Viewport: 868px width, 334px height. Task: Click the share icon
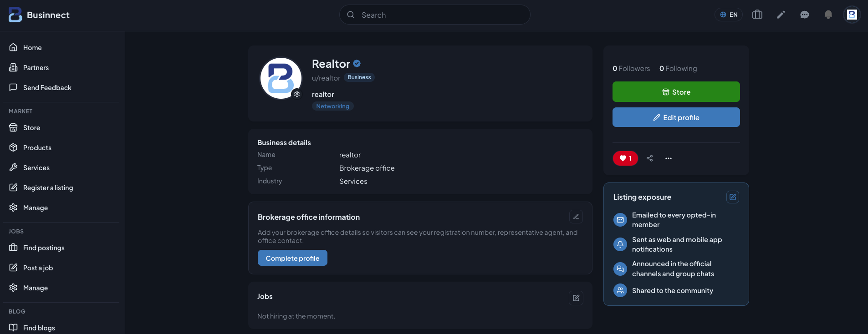click(x=650, y=158)
